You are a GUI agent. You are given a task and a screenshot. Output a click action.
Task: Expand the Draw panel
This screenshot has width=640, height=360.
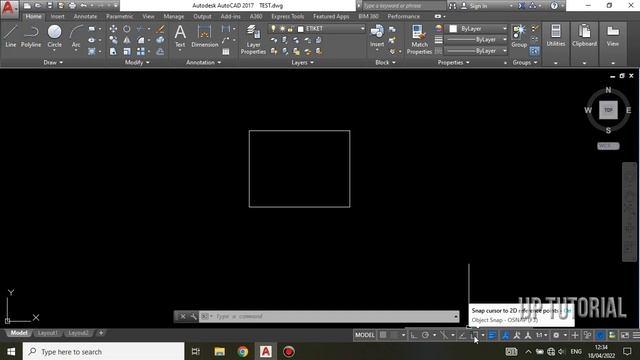53,62
